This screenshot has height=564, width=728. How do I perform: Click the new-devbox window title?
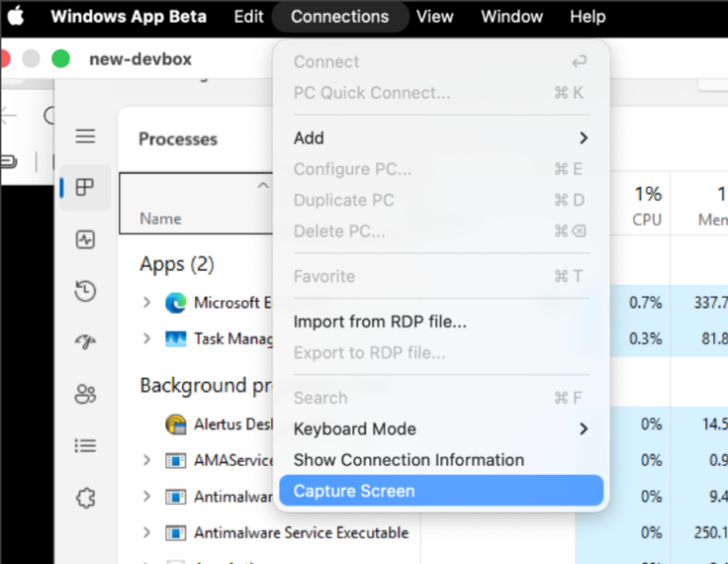point(140,59)
